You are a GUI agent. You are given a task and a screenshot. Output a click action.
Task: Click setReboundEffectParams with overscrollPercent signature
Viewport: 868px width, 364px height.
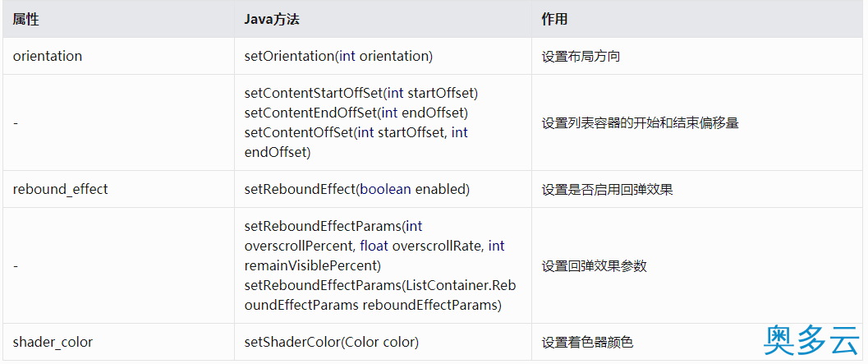click(x=374, y=246)
